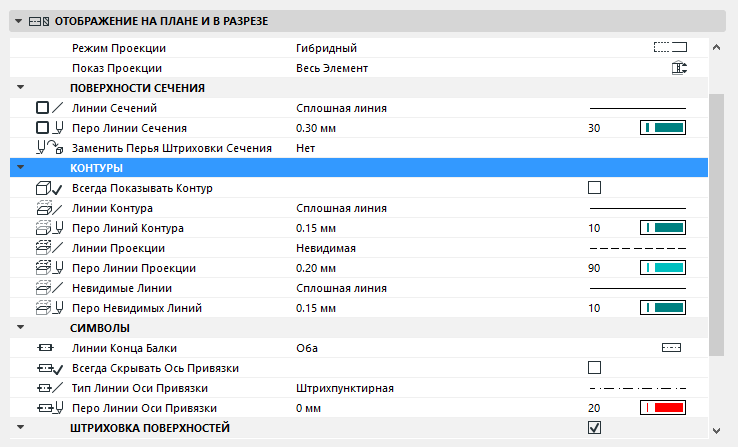738x447 pixels.
Task: Toggle Всегда Скрывать Ось Привязки checkbox
Action: (595, 368)
